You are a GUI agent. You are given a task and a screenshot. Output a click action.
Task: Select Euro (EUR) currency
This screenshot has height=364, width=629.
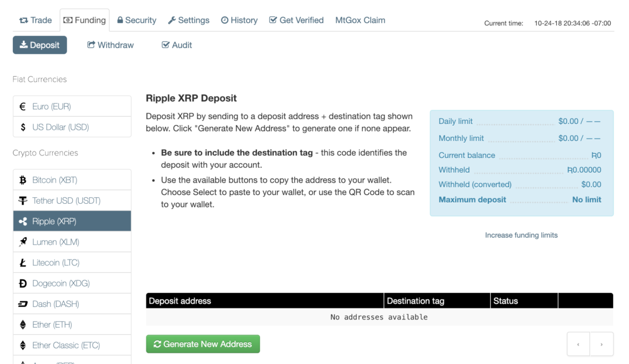click(x=72, y=106)
